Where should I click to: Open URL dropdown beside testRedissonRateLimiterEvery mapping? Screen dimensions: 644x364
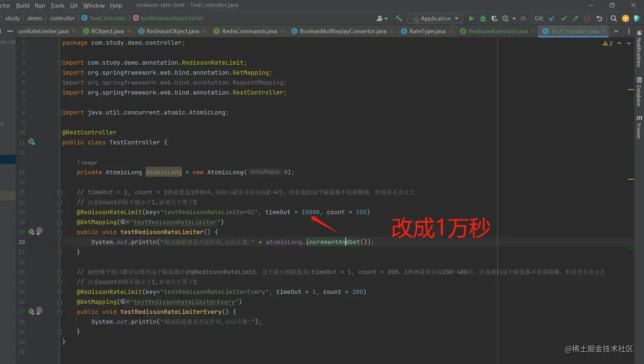125,301
